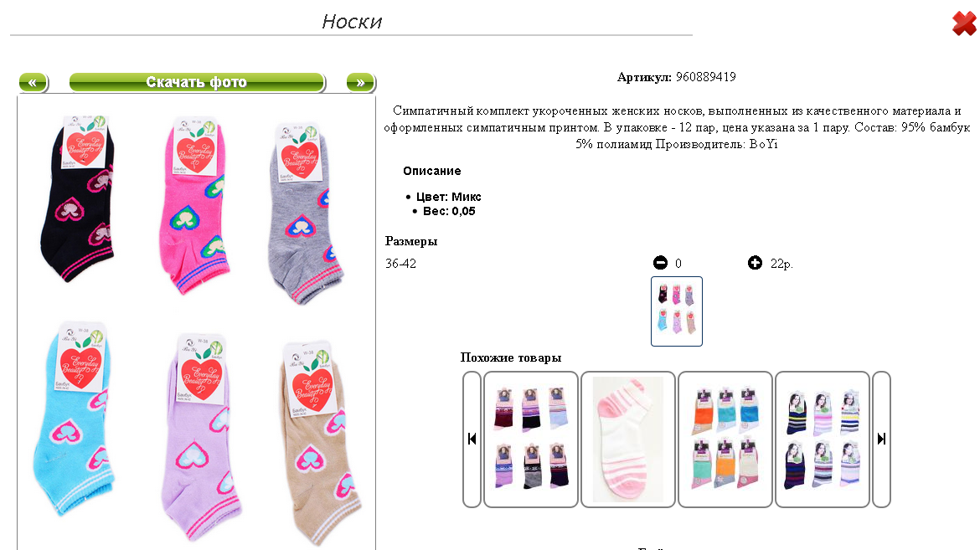Click the next photo » arrow button
980x550 pixels.
(361, 83)
